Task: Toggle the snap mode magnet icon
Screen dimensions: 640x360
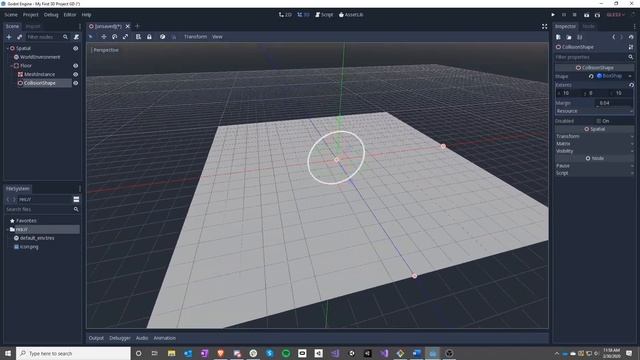Action: 173,37
